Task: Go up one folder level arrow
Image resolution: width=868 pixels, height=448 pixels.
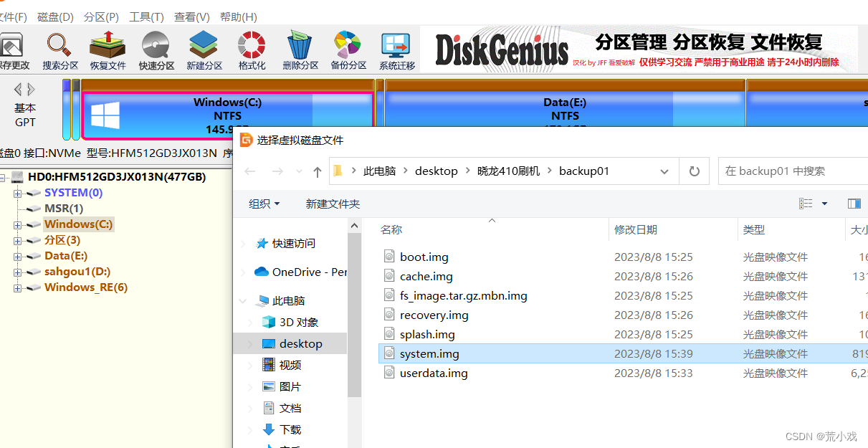Action: (x=318, y=172)
